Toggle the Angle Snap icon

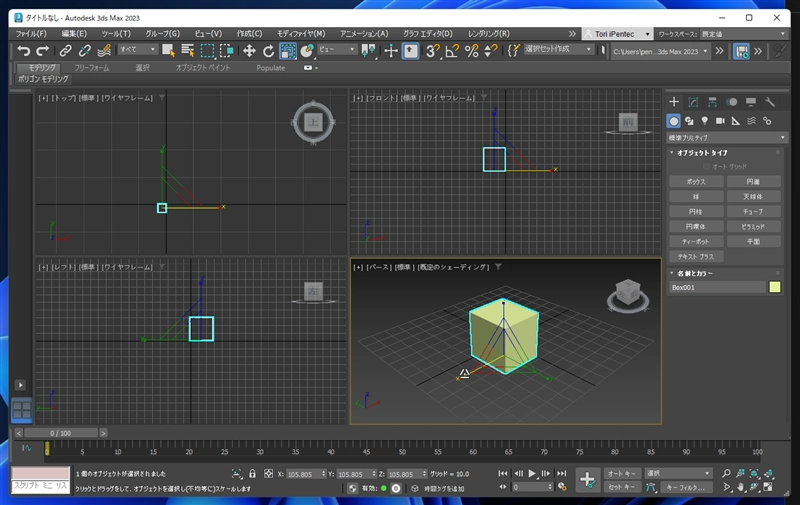point(452,50)
